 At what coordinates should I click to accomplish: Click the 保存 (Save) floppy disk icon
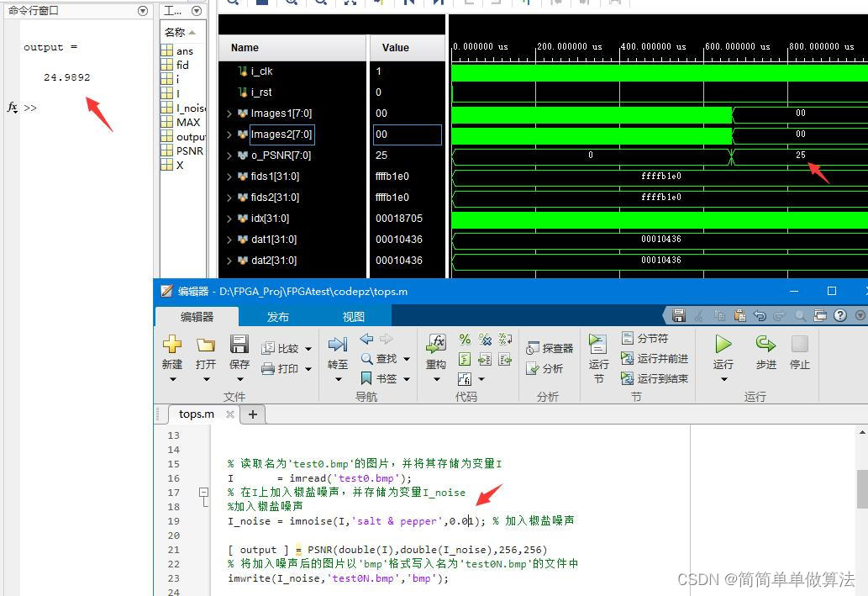[x=239, y=344]
